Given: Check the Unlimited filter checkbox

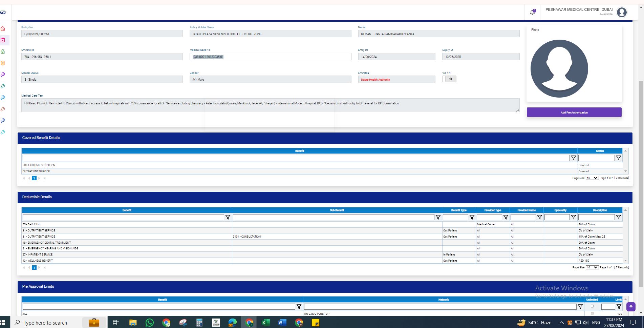Looking at the screenshot, I should 592,306.
